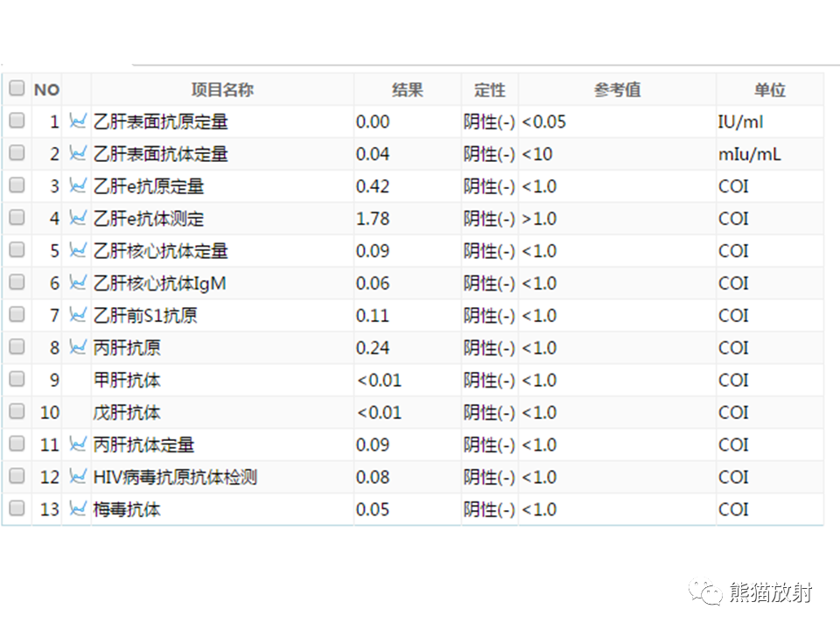Check the box for row 8 丙肝抗原
The height and width of the screenshot is (630, 840).
pyautogui.click(x=17, y=346)
